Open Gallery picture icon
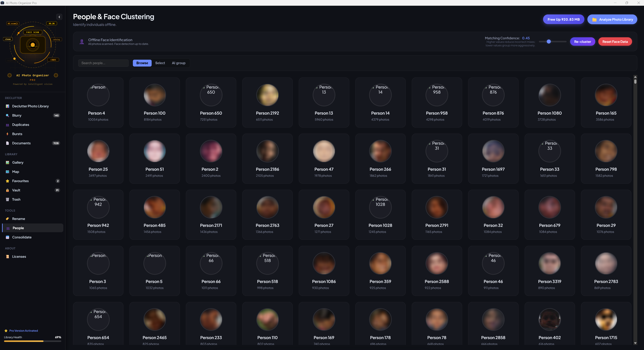The height and width of the screenshot is (350, 644). coord(8,162)
